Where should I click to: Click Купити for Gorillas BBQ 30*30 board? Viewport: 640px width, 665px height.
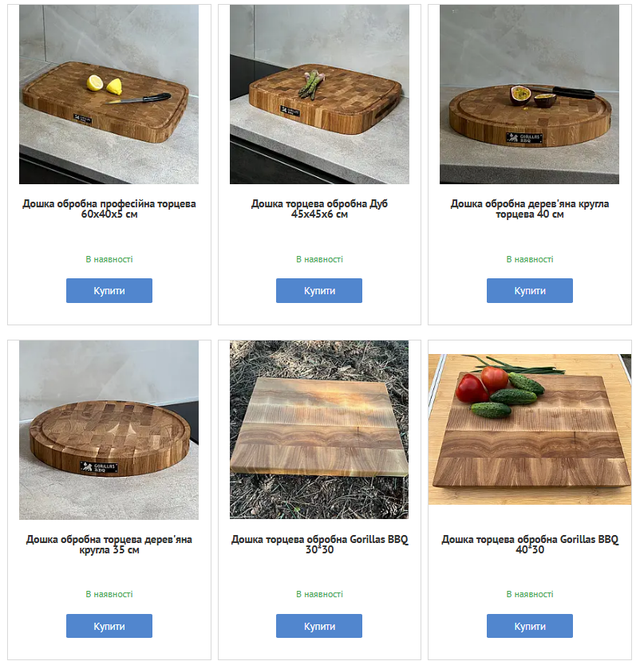319,626
